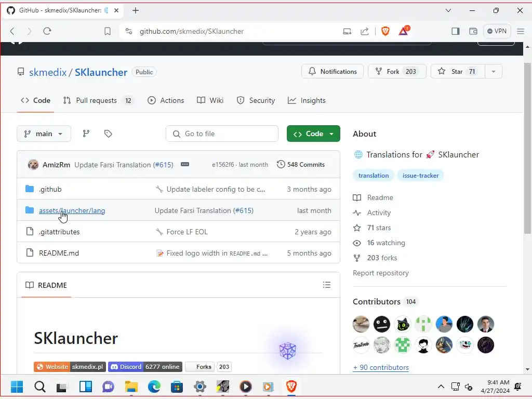Open README.md file
This screenshot has height=399, width=532.
point(59,253)
